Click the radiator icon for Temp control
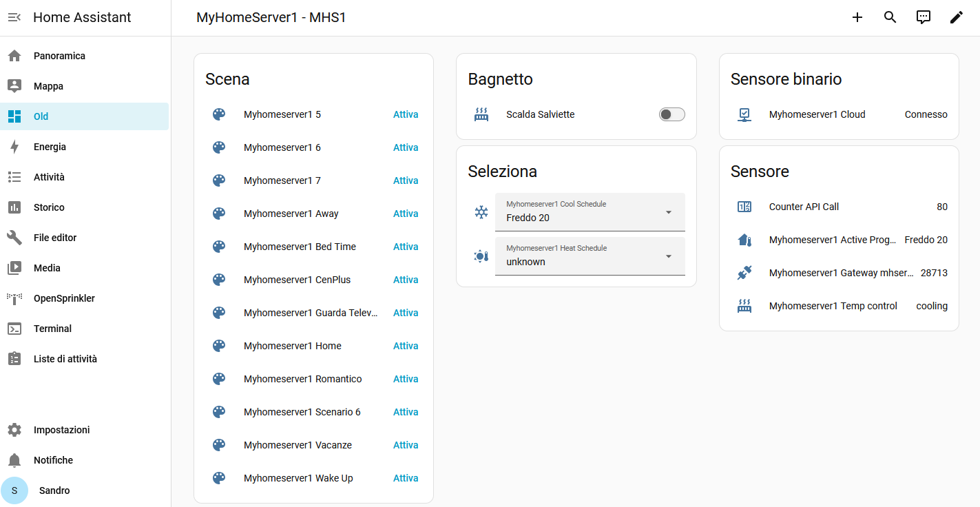 click(744, 306)
